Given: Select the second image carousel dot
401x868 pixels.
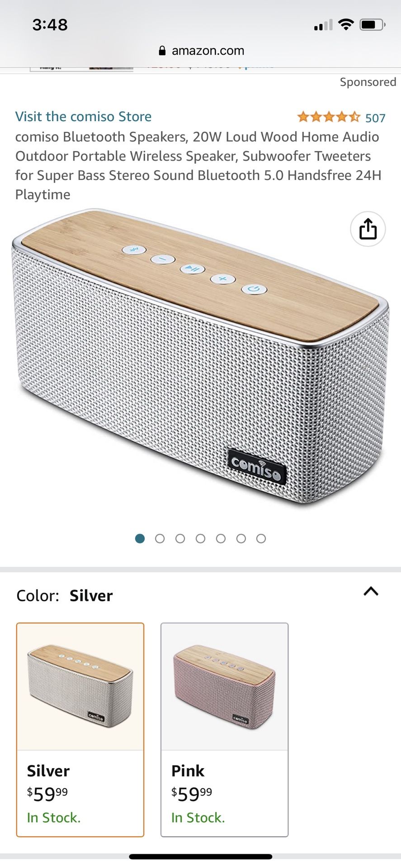Looking at the screenshot, I should point(160,538).
